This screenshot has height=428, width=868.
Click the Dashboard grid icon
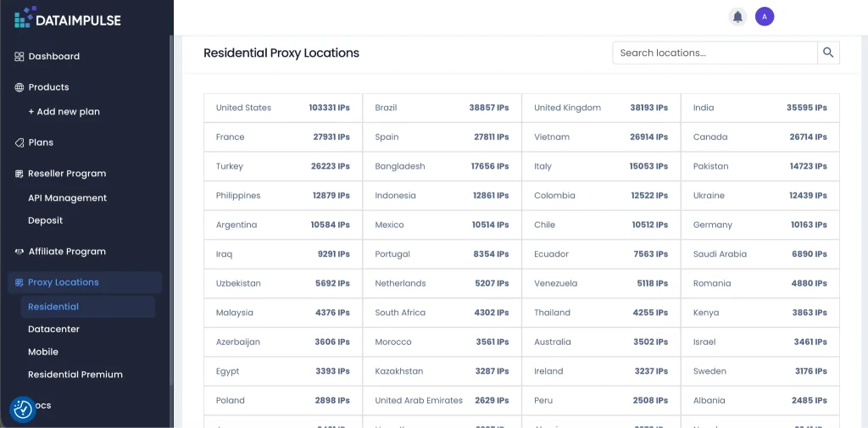(19, 57)
